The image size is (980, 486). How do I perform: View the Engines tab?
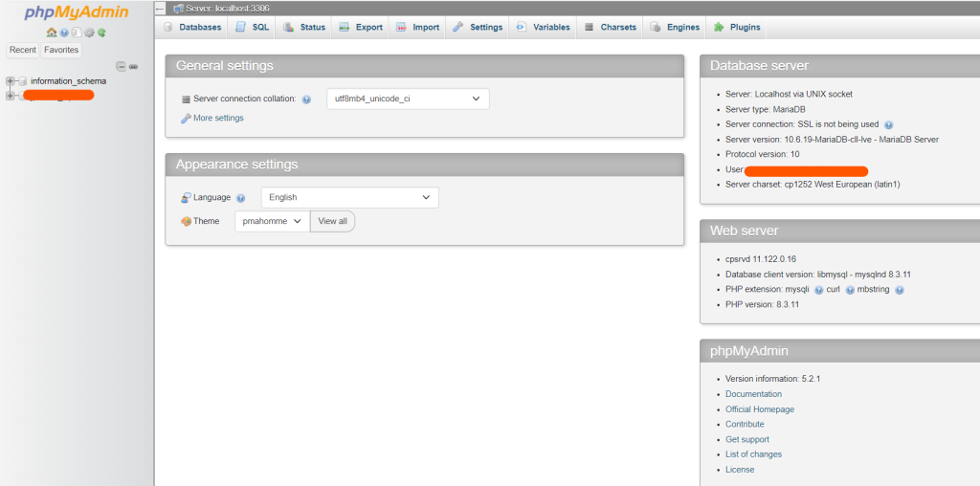tap(675, 28)
